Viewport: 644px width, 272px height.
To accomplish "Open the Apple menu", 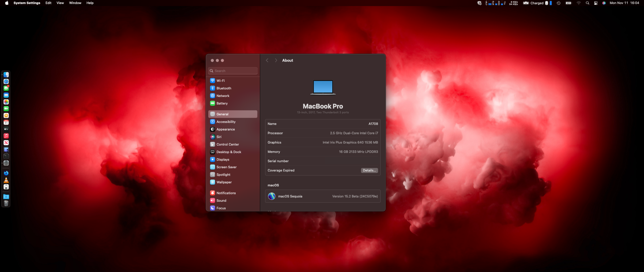I will tap(7, 3).
